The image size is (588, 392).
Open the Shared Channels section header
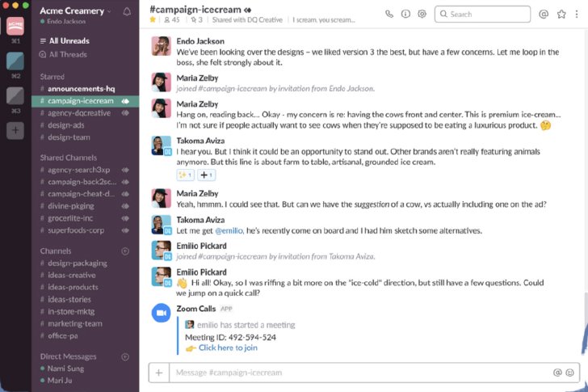click(69, 158)
